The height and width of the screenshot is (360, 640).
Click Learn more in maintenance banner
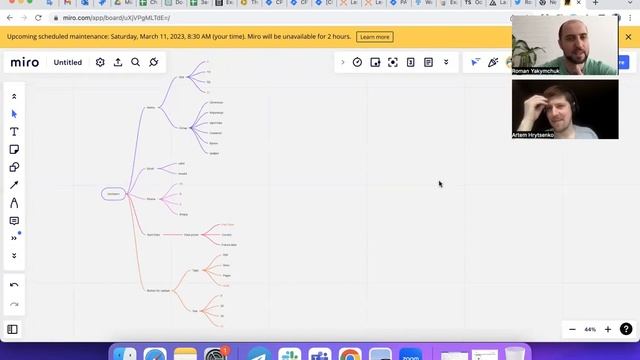(375, 37)
